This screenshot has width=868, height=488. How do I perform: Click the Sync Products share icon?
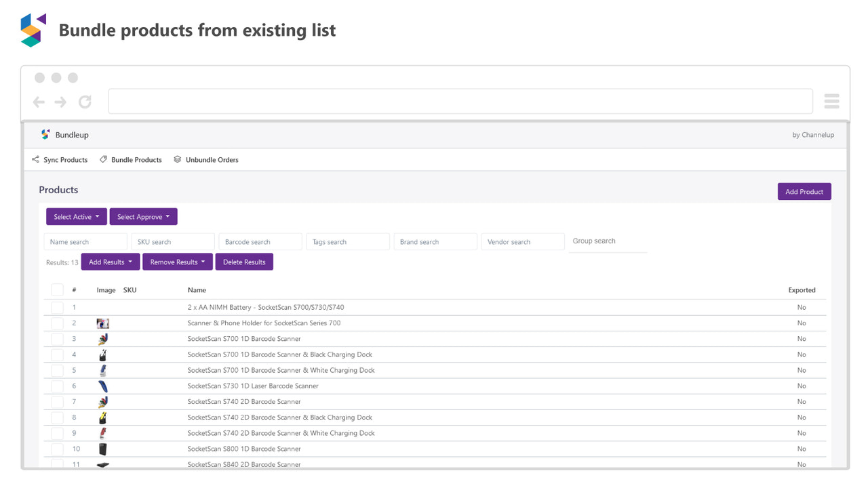[35, 159]
